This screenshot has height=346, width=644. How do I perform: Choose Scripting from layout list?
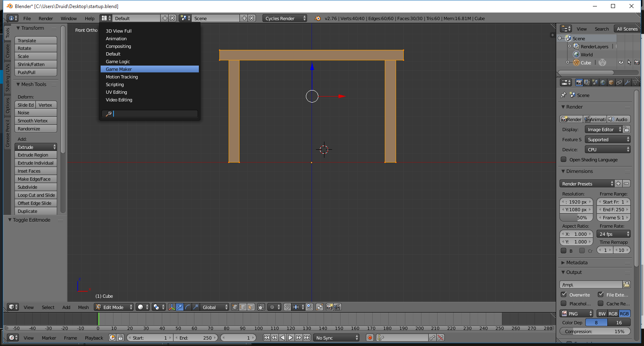pos(150,84)
